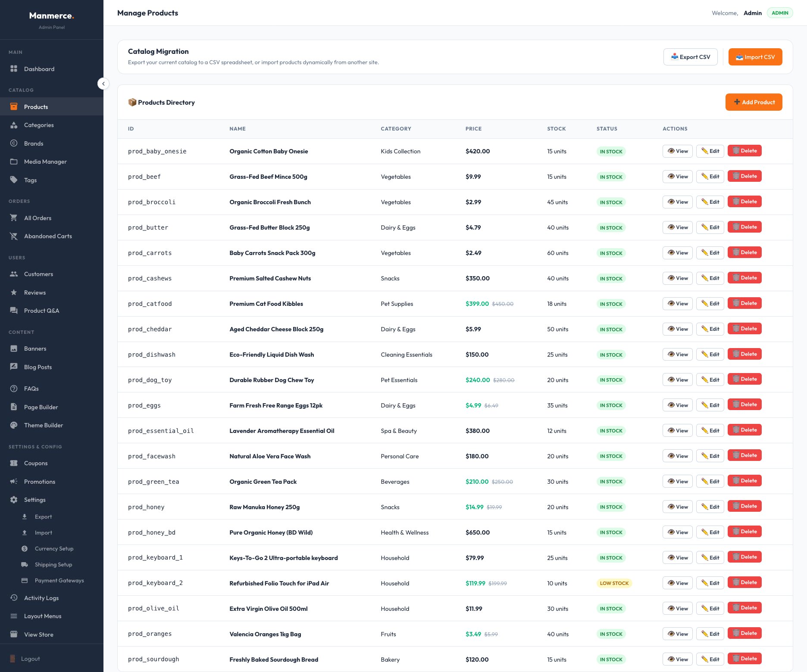Click the Banners image icon
The height and width of the screenshot is (672, 807).
tap(14, 348)
